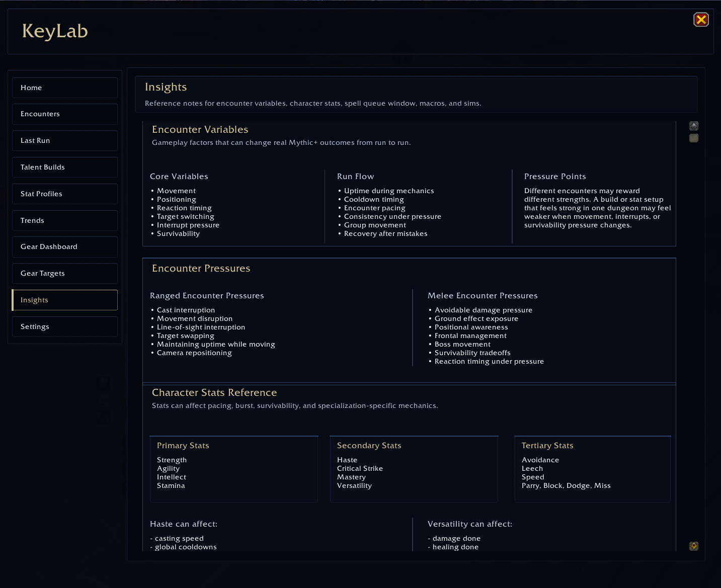Click 'Melee Encounter Pressures' subheading
The image size is (721, 588).
click(x=483, y=296)
